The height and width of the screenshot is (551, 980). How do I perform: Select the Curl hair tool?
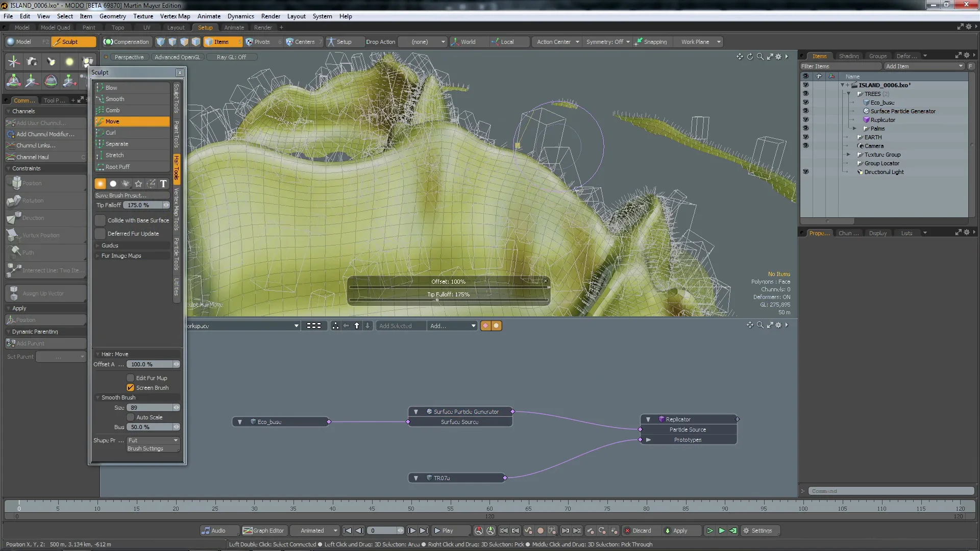click(132, 133)
